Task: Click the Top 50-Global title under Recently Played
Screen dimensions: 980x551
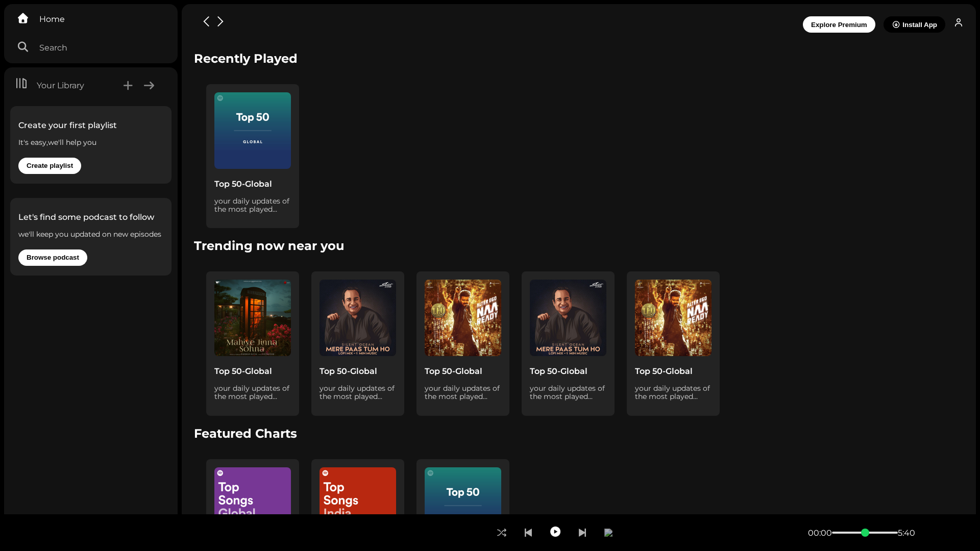Action: pos(243,184)
